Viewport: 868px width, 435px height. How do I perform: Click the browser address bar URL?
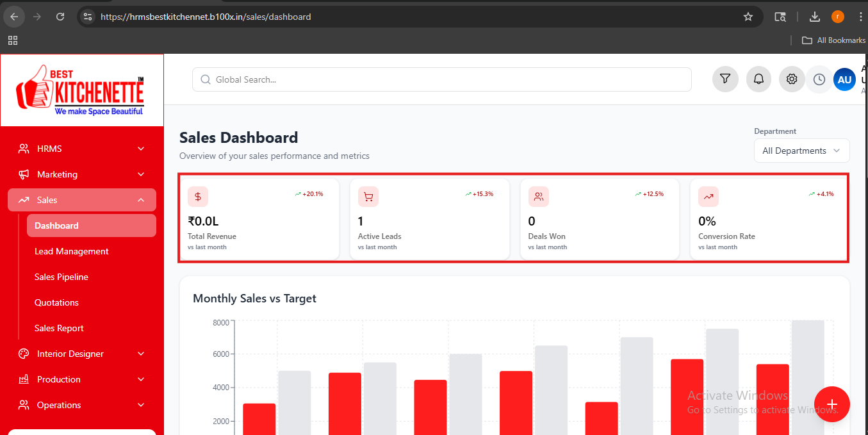click(206, 17)
